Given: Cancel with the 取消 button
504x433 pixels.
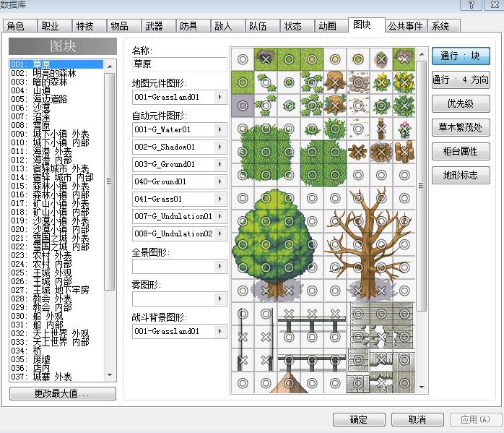Looking at the screenshot, I should [417, 419].
